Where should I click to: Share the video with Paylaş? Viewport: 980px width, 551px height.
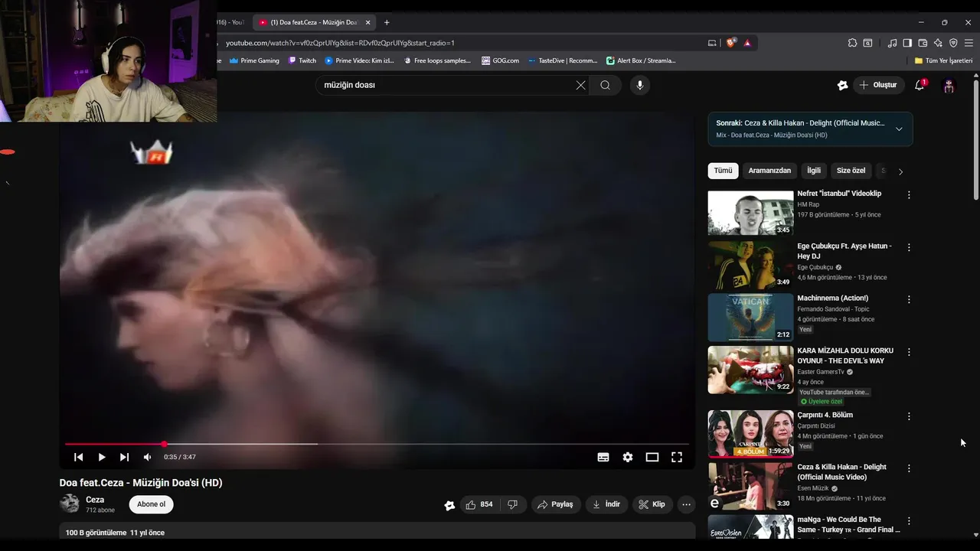pyautogui.click(x=555, y=504)
